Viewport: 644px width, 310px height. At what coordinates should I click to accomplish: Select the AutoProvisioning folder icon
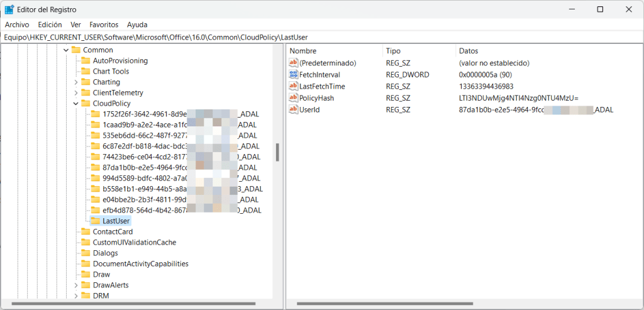coord(86,61)
